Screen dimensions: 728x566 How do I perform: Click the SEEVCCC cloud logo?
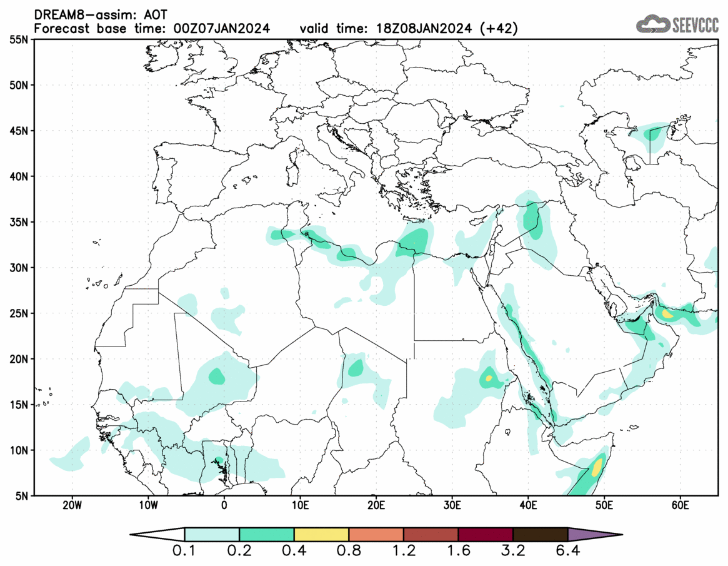point(677,24)
